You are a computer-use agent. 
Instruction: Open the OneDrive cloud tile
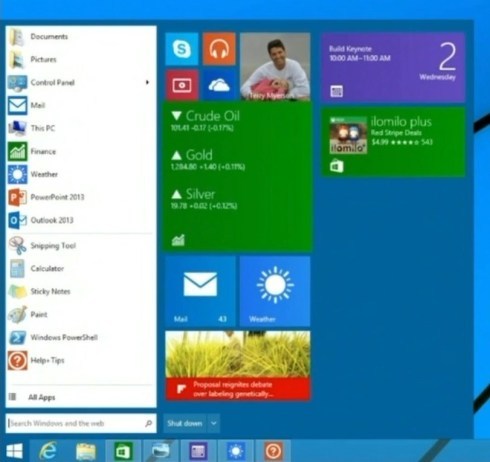tap(219, 85)
